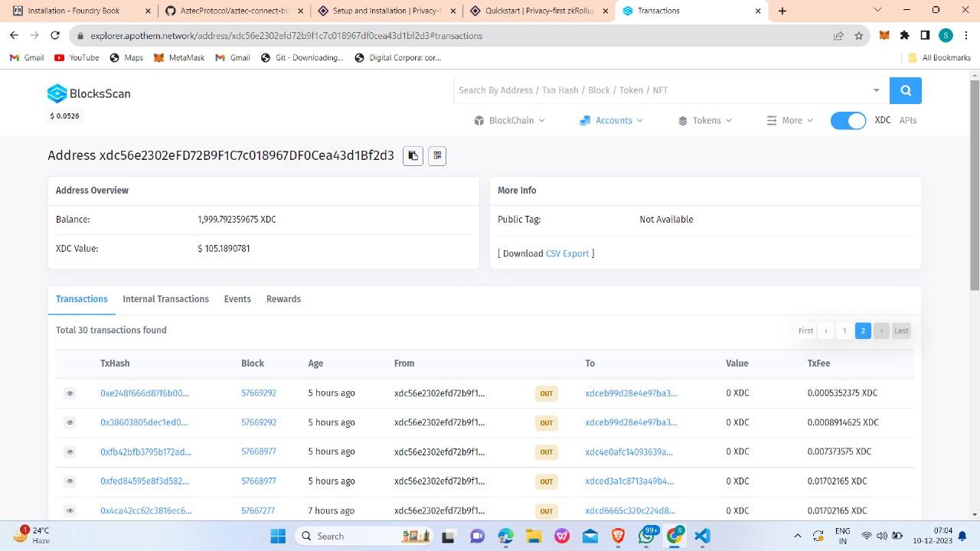The width and height of the screenshot is (980, 551).
Task: View details eye for 0xfed84595e8f3d582 transaction
Action: coord(70,481)
